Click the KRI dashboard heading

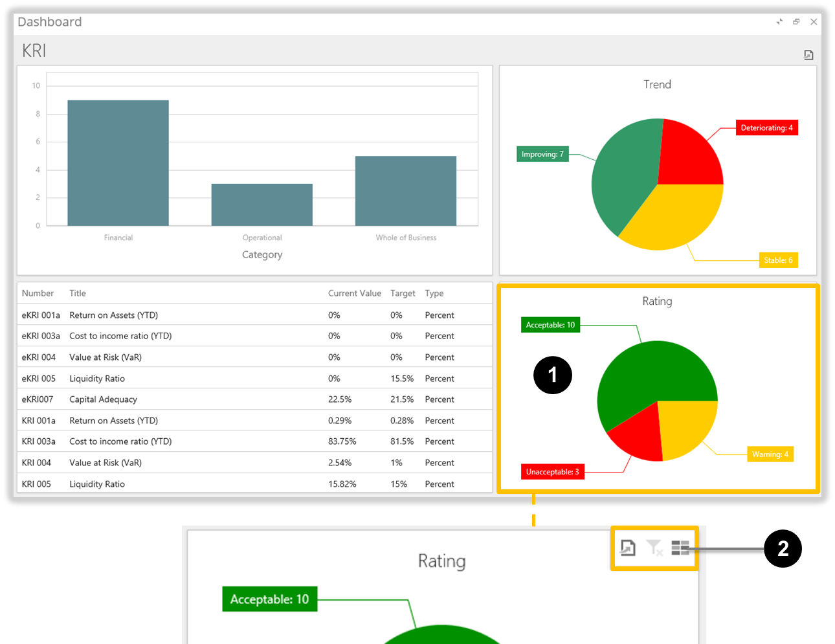34,51
